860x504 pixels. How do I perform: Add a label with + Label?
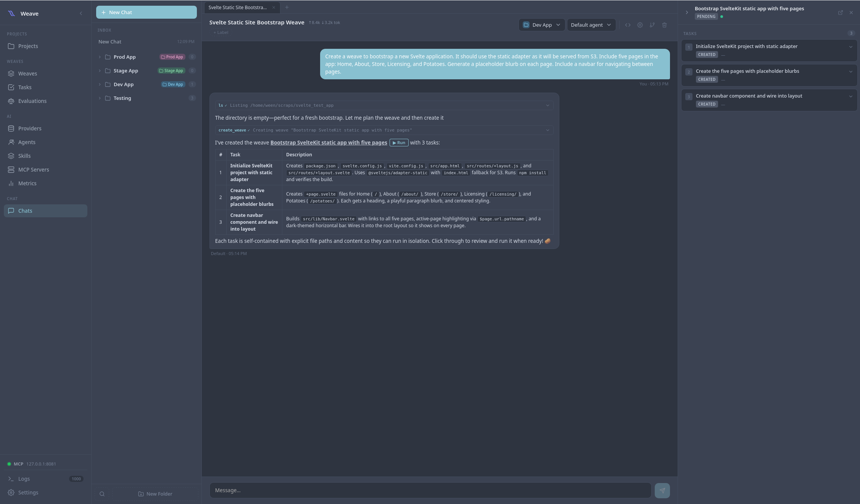tap(221, 33)
